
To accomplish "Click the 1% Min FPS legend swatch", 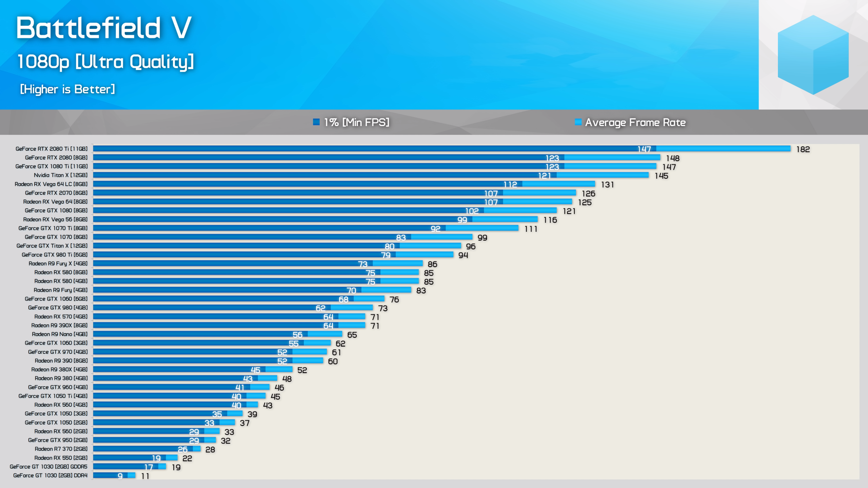I will point(316,122).
